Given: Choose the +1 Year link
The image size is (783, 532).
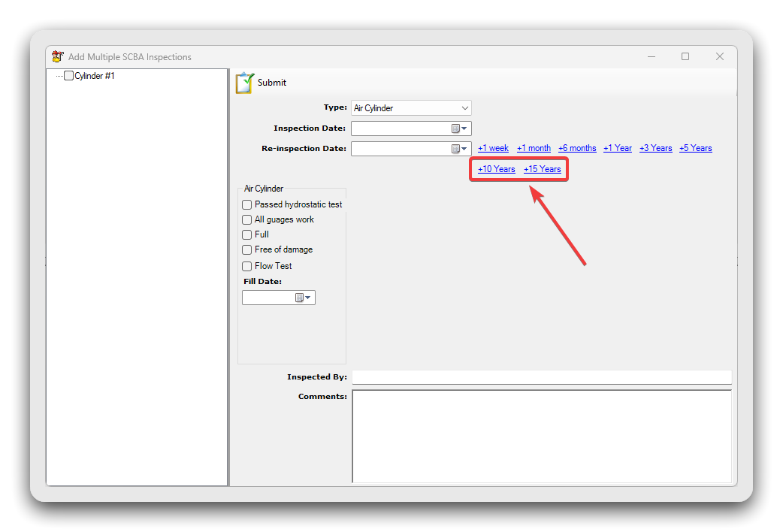Looking at the screenshot, I should coord(617,148).
